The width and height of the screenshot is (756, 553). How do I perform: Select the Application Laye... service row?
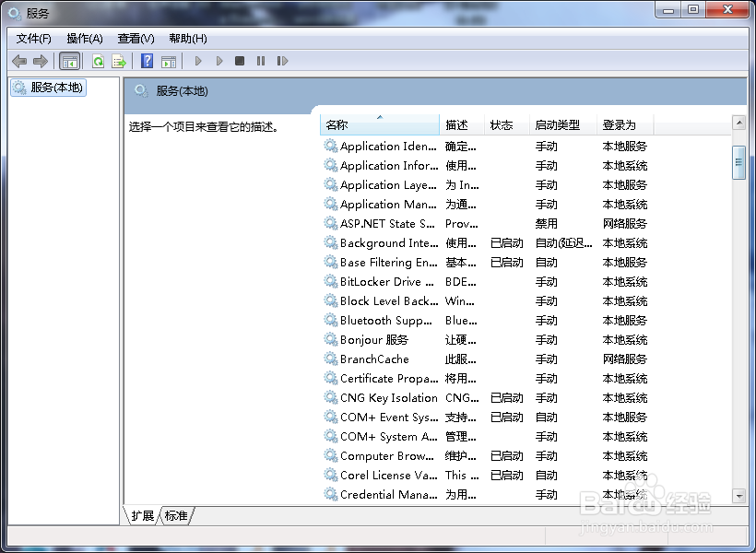pyautogui.click(x=486, y=184)
